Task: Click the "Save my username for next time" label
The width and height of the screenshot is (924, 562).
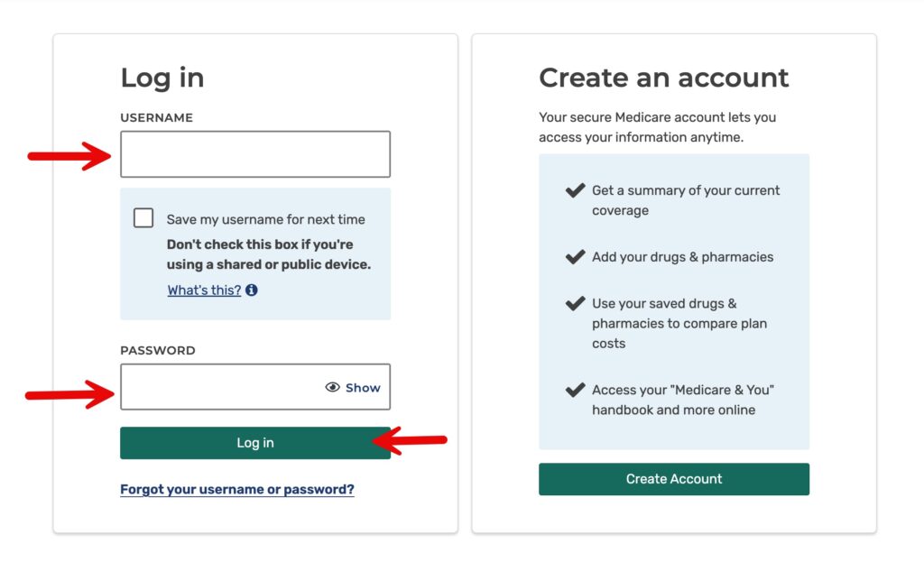Action: (x=266, y=219)
